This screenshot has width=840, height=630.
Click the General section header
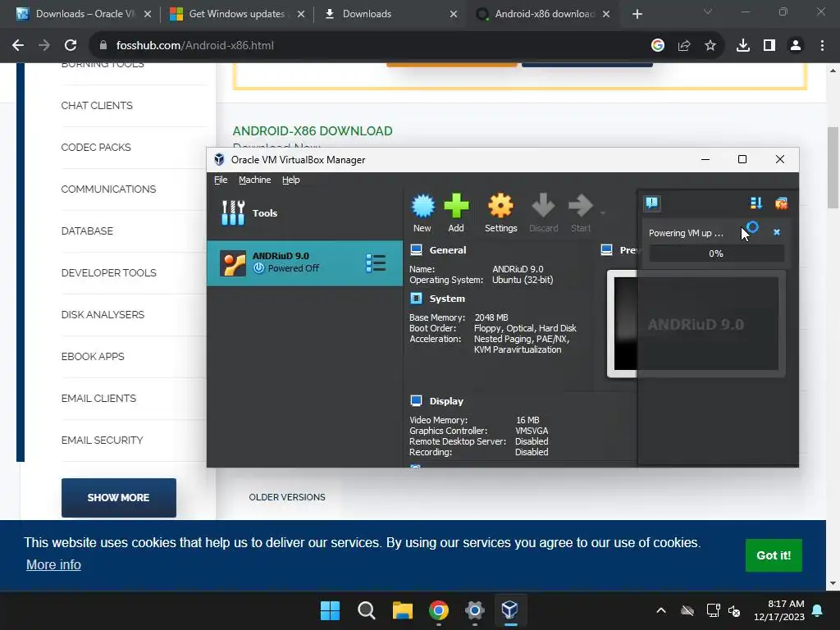(x=447, y=250)
